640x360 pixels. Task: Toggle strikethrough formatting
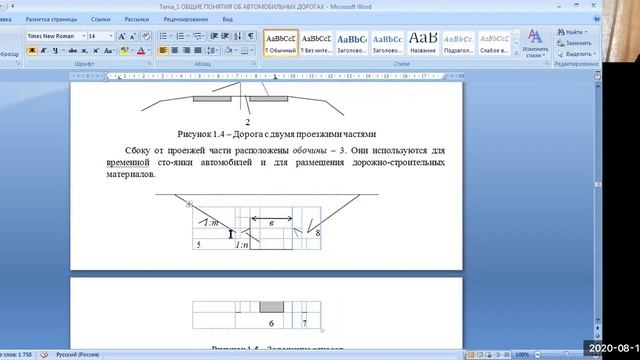pyautogui.click(x=73, y=51)
